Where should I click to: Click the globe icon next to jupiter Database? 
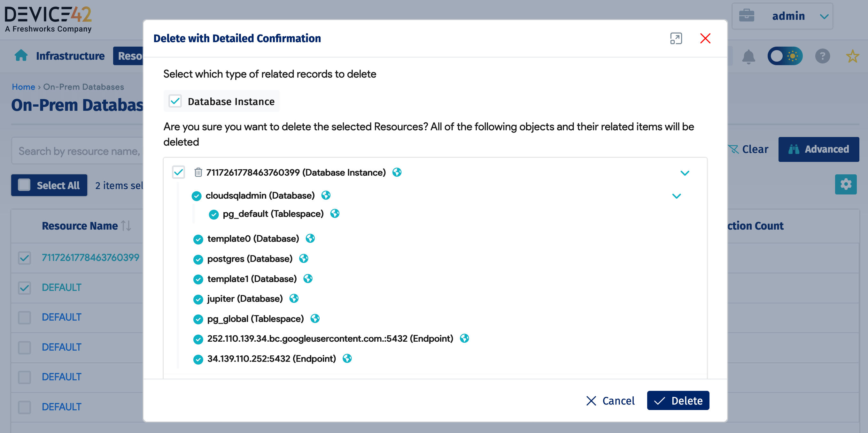[x=293, y=298]
